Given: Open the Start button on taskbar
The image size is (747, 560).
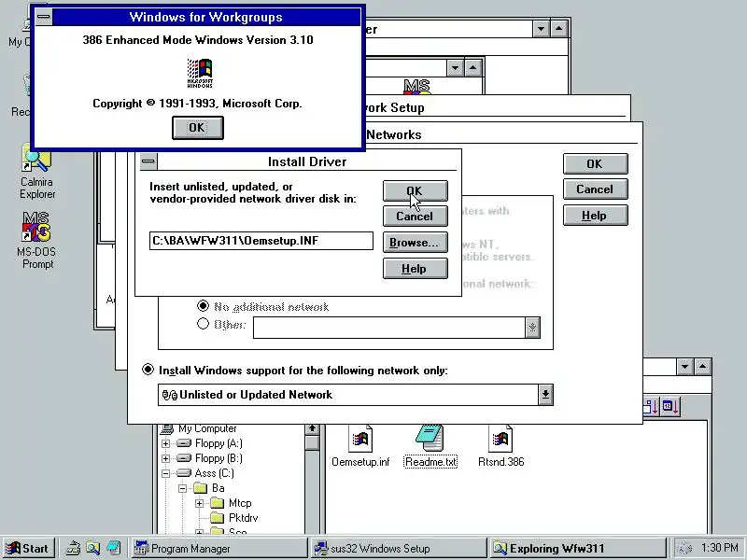Looking at the screenshot, I should 28,549.
